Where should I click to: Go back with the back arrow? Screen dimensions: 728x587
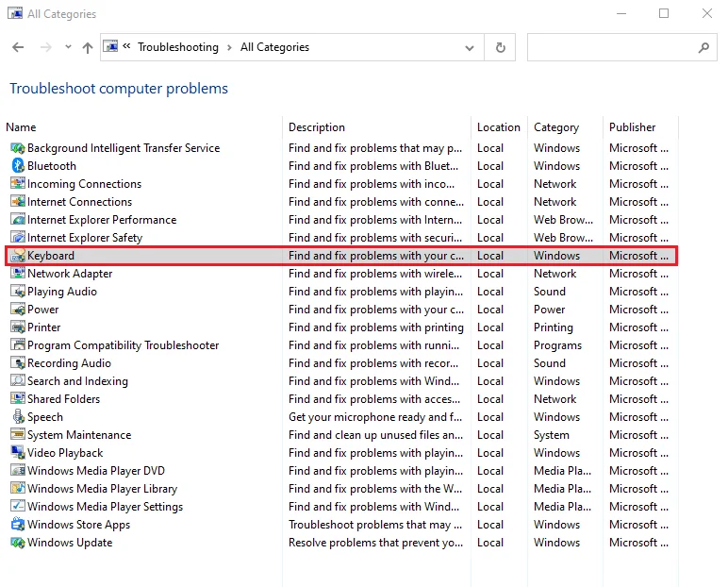[x=18, y=47]
